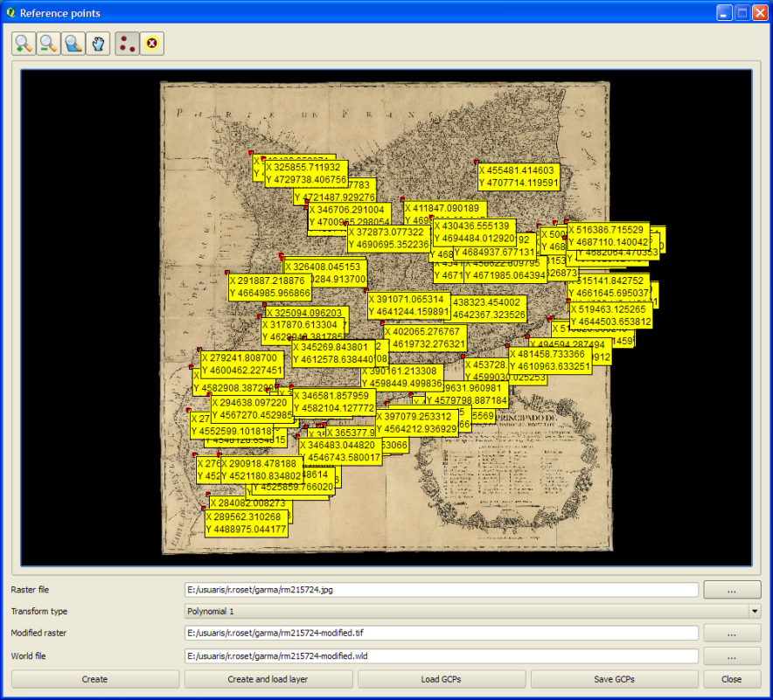
Task: Click the Modified raster path field
Action: (442, 633)
